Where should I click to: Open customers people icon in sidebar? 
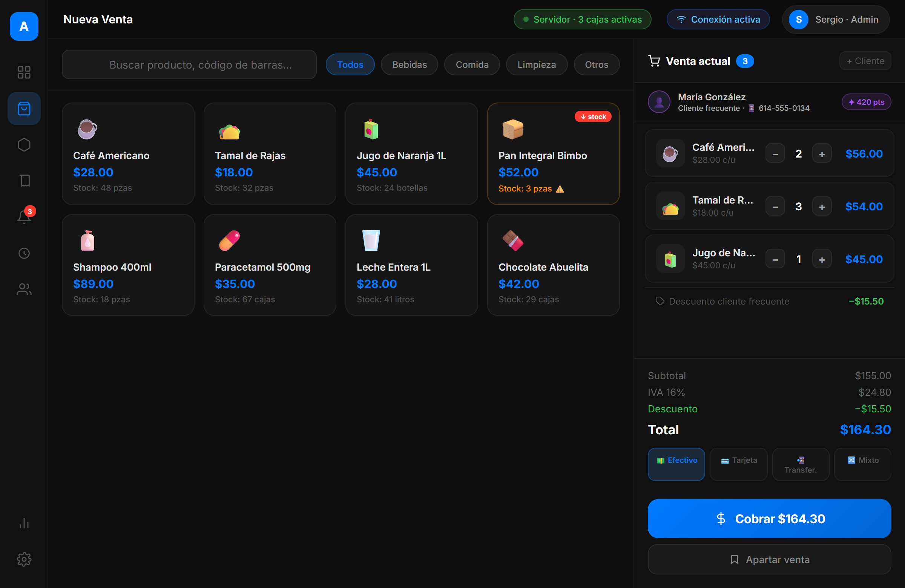[x=24, y=289]
